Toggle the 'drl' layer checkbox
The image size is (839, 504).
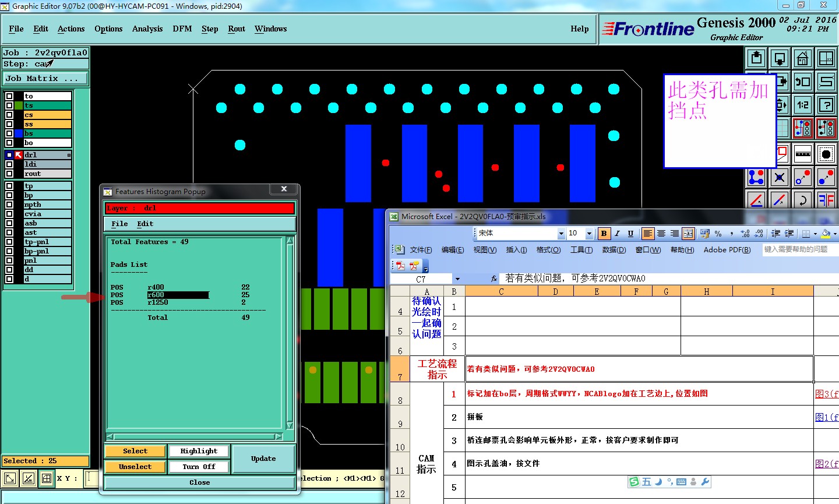[x=9, y=155]
